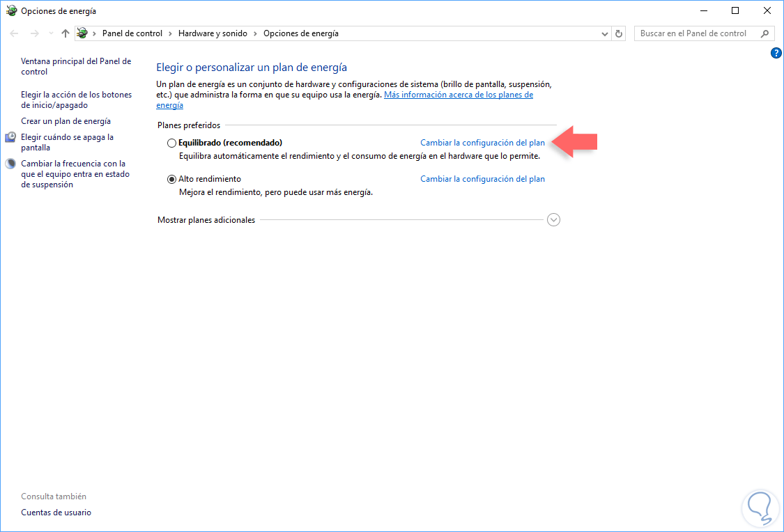This screenshot has width=784, height=532.
Task: Expand the address bar history dropdown
Action: (604, 34)
